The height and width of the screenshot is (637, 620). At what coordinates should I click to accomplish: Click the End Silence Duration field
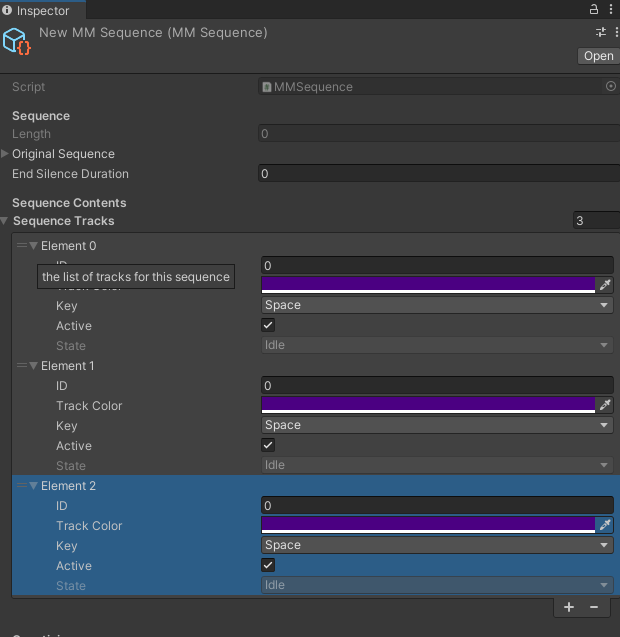pos(439,173)
